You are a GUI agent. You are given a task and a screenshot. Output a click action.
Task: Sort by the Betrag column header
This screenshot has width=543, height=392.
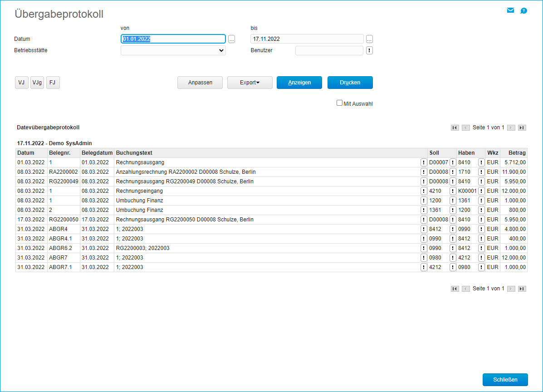click(517, 153)
